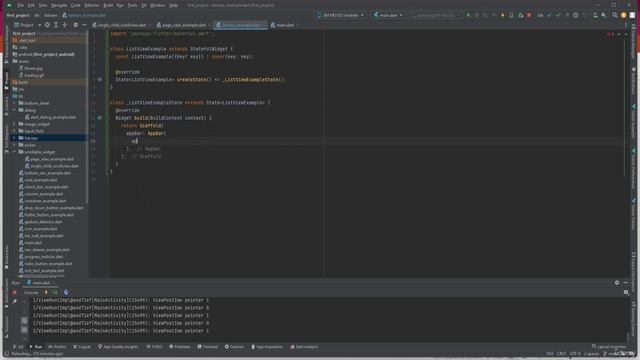Open the File menu
Image resolution: width=640 pixels, height=360 pixels.
(x=20, y=5)
